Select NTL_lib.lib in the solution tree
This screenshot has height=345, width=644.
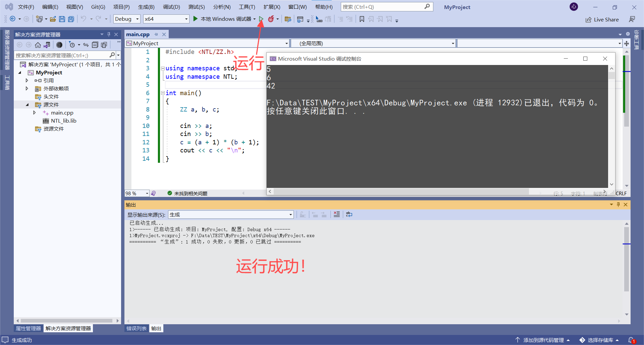[x=63, y=121]
